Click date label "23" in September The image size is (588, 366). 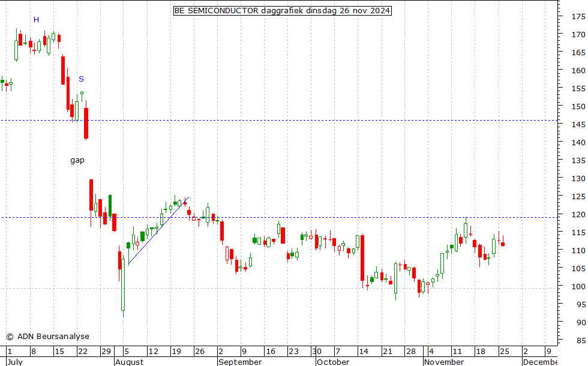(293, 352)
